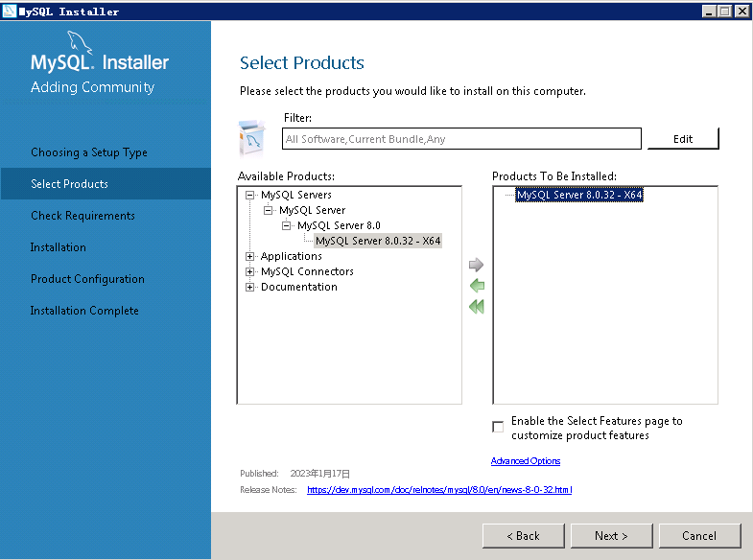753x560 pixels.
Task: Close the MySQL Installer window
Action: pos(741,12)
